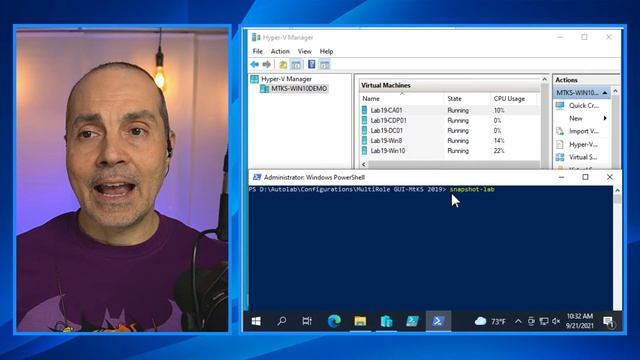Click the Lab19-CA01 VM icon
Screen dimensions: 640x360
[364, 110]
